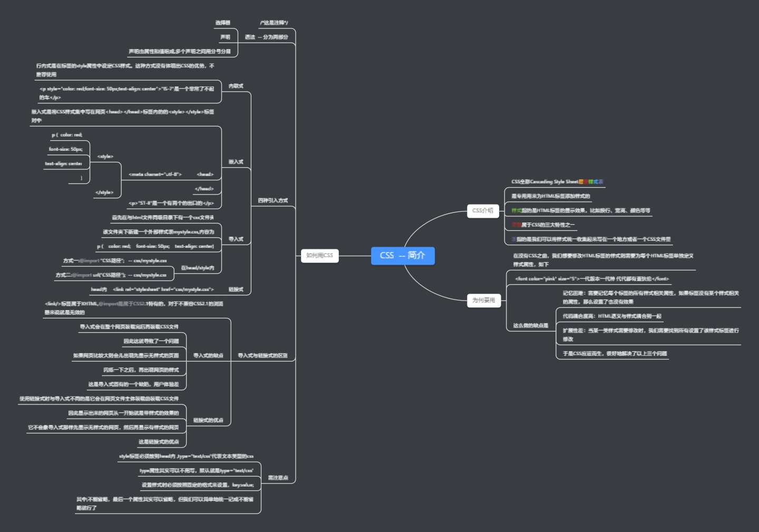Click the 'head内 <link rel="stylesheet"' node
Viewport: 759px width, 532px height.
[152, 289]
